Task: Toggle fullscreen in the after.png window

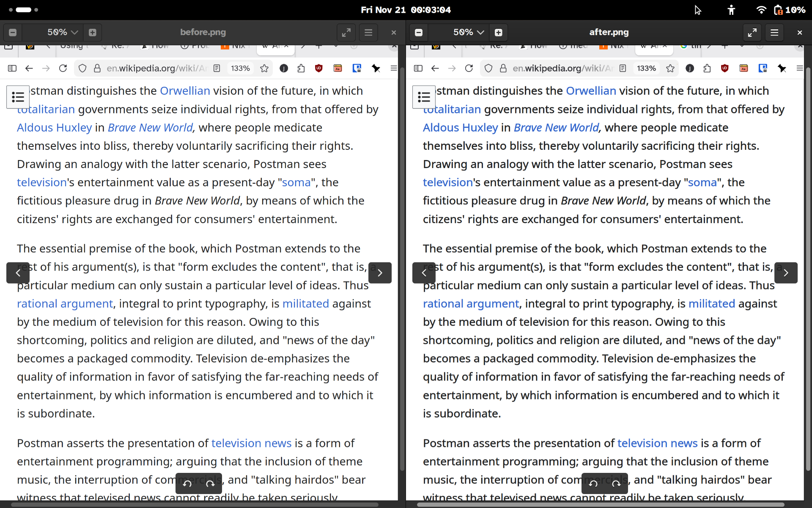Action: (752, 32)
